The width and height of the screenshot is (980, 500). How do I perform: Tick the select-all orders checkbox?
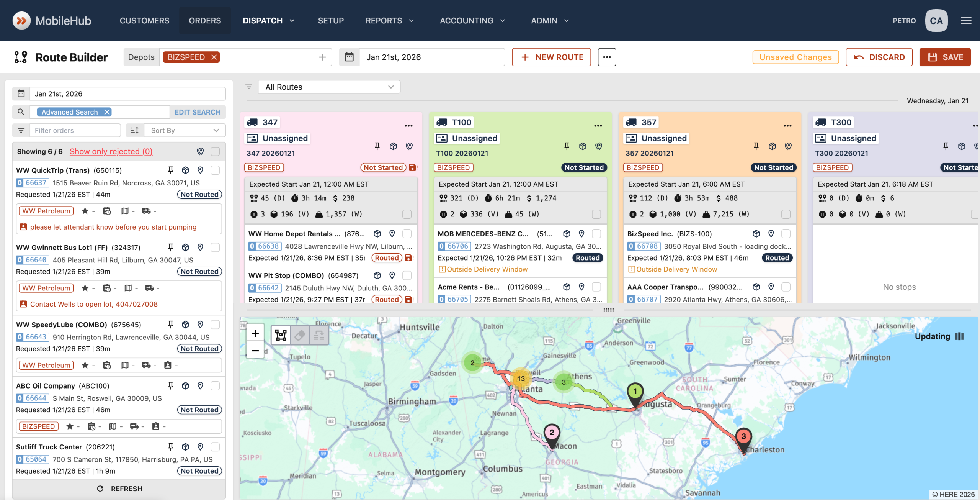point(215,151)
